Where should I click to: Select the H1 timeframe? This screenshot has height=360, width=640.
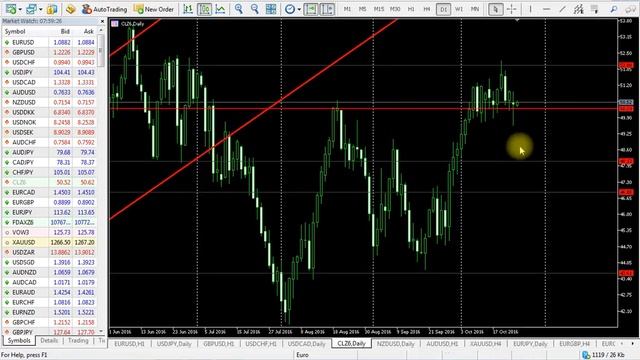[x=411, y=9]
